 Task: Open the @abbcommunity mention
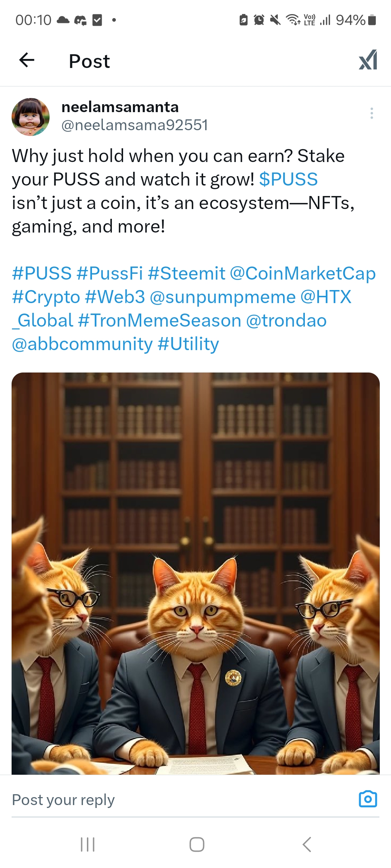point(82,344)
